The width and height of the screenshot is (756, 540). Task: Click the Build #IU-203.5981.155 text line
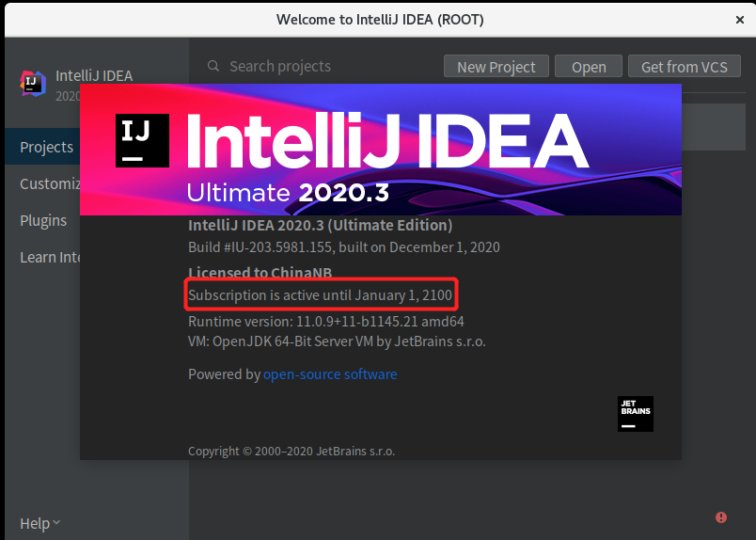[x=344, y=247]
